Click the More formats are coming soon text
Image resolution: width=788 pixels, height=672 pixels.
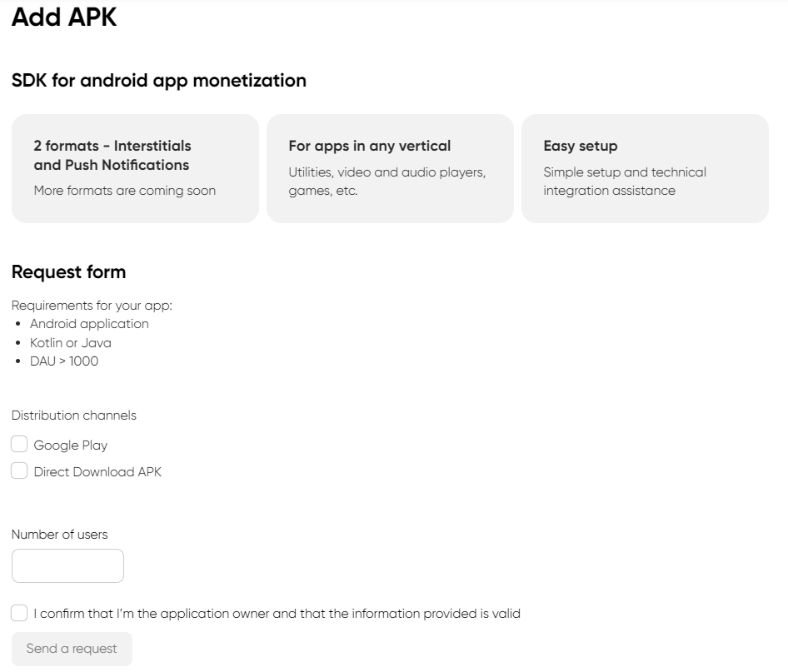pos(124,191)
